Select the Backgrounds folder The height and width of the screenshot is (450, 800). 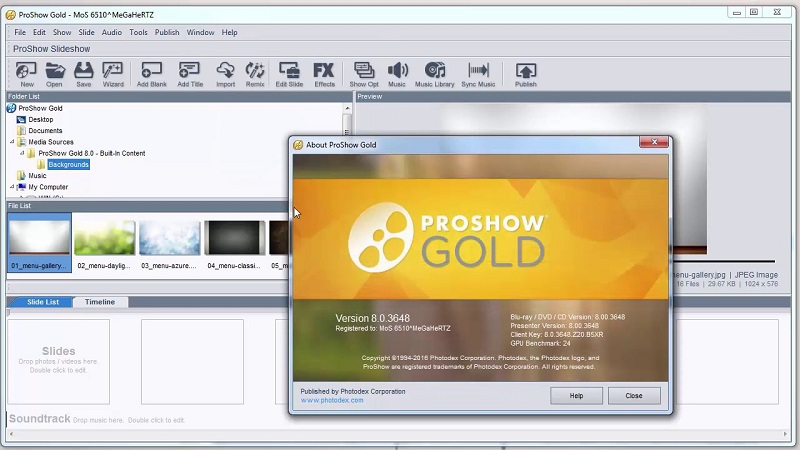click(68, 164)
